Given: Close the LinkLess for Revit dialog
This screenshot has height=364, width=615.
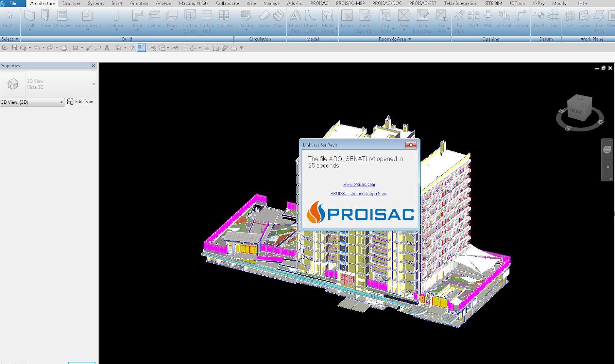Looking at the screenshot, I should click(411, 145).
